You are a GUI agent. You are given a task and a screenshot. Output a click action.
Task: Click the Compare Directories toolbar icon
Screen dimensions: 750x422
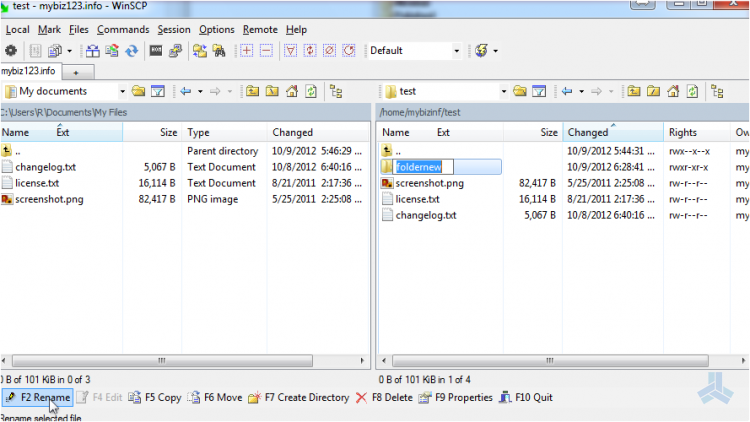[x=93, y=51]
